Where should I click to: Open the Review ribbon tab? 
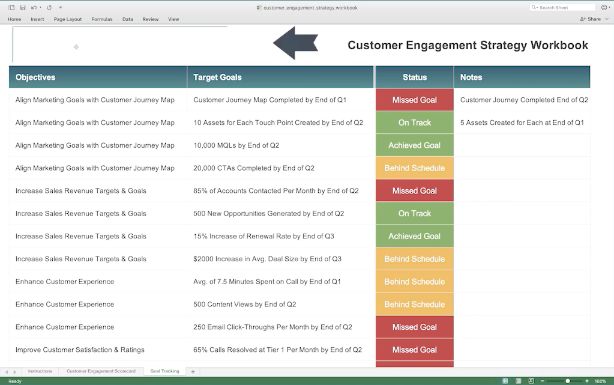pyautogui.click(x=150, y=19)
